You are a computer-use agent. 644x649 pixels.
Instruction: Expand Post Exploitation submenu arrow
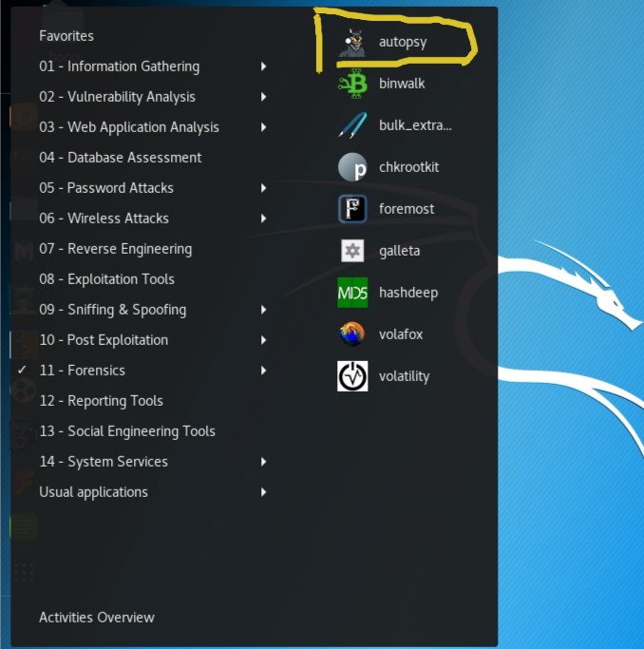point(263,340)
